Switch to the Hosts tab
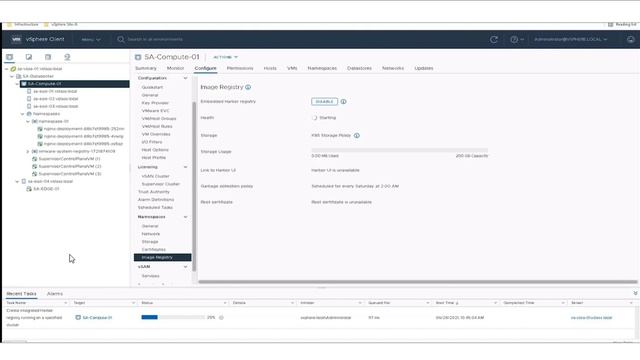The width and height of the screenshot is (640, 360). point(270,68)
